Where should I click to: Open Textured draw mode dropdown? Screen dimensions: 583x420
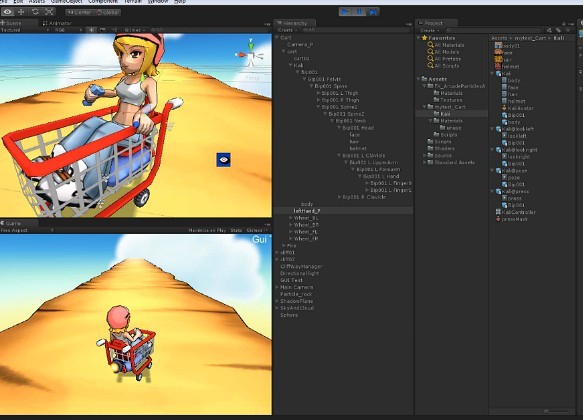click(x=25, y=30)
